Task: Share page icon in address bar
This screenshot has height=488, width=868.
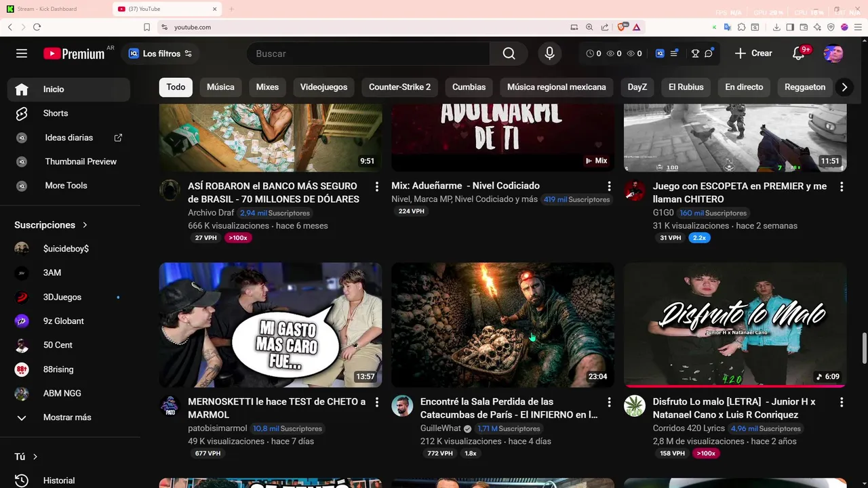Action: tap(604, 27)
